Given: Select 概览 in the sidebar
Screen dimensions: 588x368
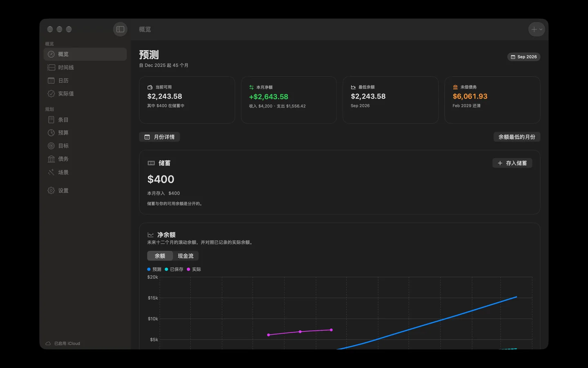Looking at the screenshot, I should (x=85, y=54).
